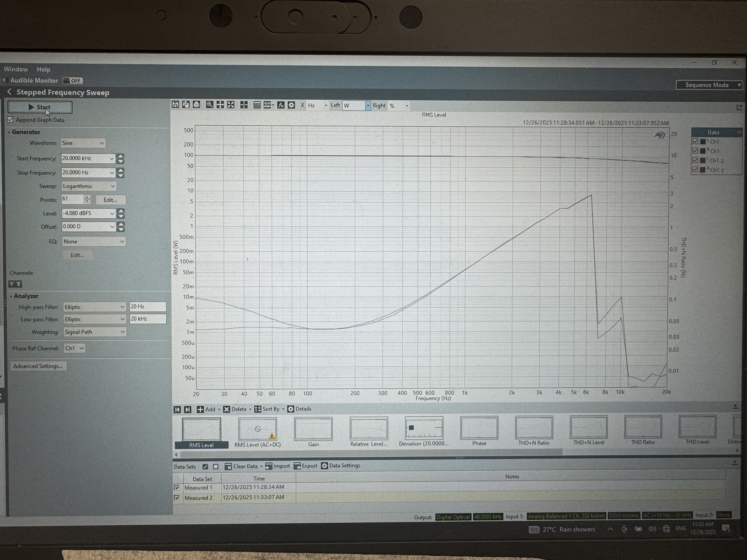Click the Edit button under EQ
The width and height of the screenshot is (747, 560).
(77, 255)
